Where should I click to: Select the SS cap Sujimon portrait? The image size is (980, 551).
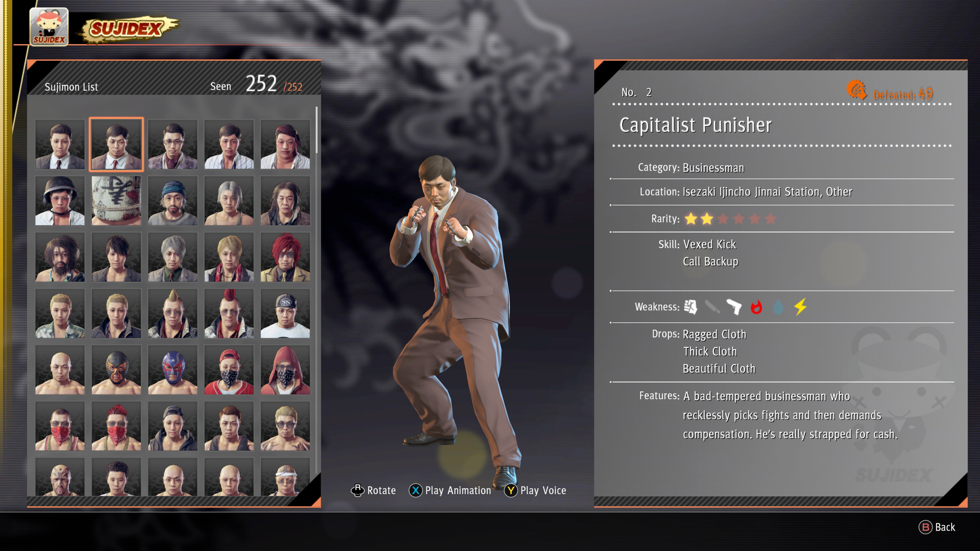click(285, 313)
